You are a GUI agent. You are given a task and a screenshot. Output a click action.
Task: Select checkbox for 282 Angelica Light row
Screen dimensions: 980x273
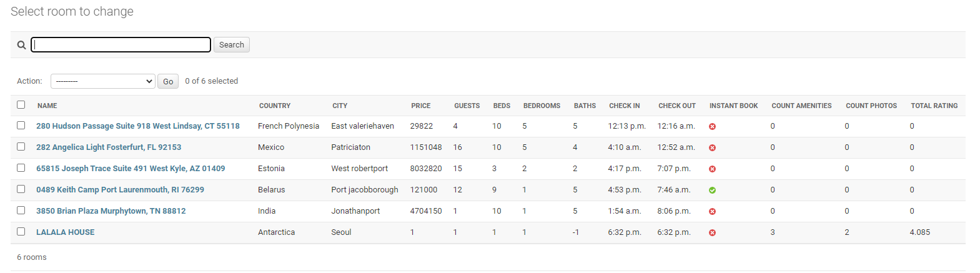pyautogui.click(x=21, y=147)
